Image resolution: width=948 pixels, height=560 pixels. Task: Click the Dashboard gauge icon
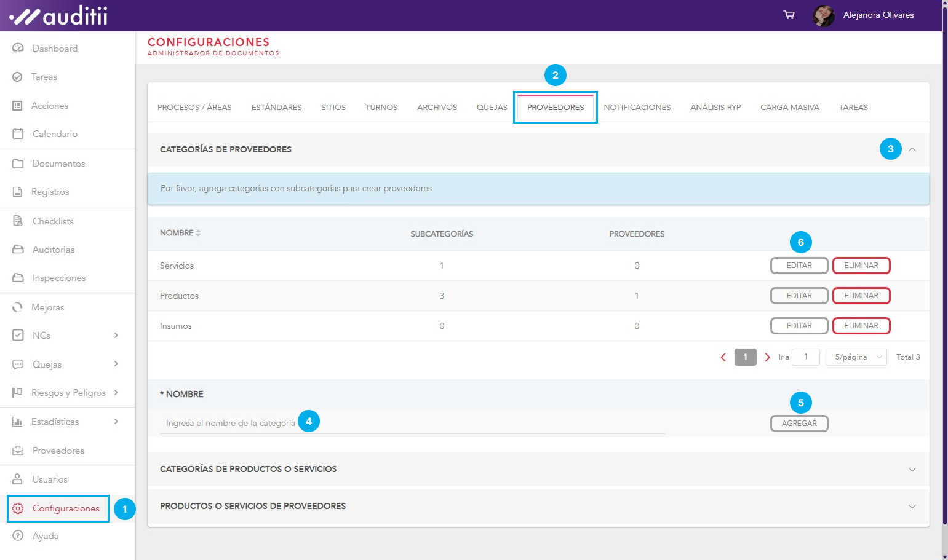point(18,48)
